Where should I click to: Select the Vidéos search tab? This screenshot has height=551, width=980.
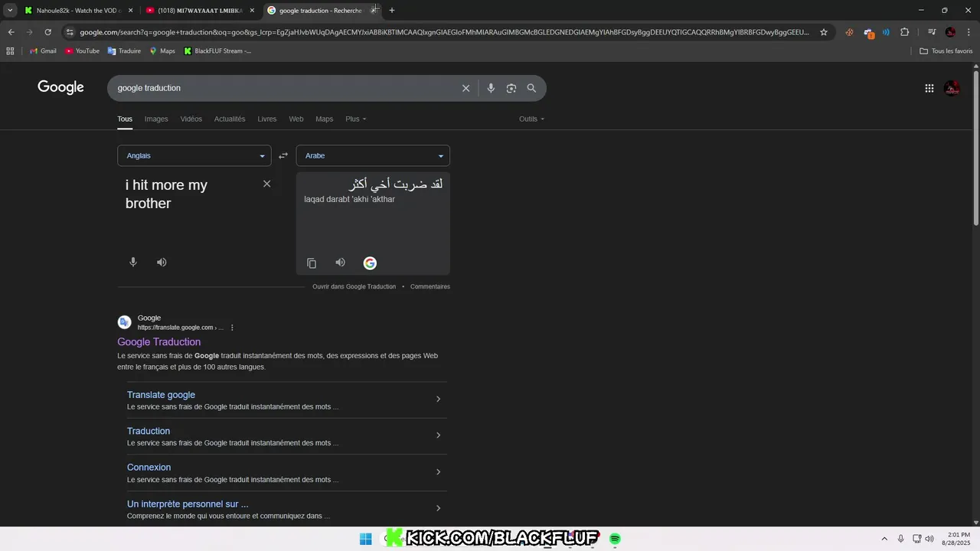(x=191, y=119)
